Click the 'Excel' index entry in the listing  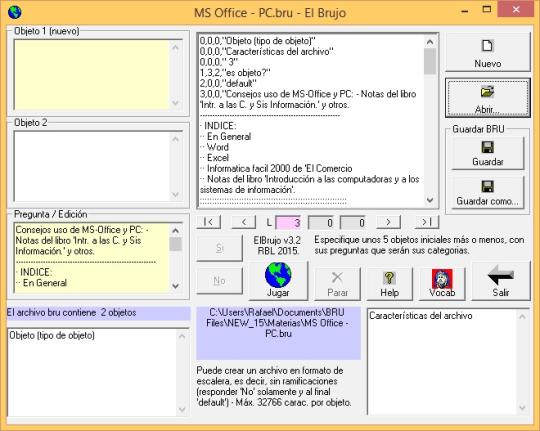click(x=218, y=158)
